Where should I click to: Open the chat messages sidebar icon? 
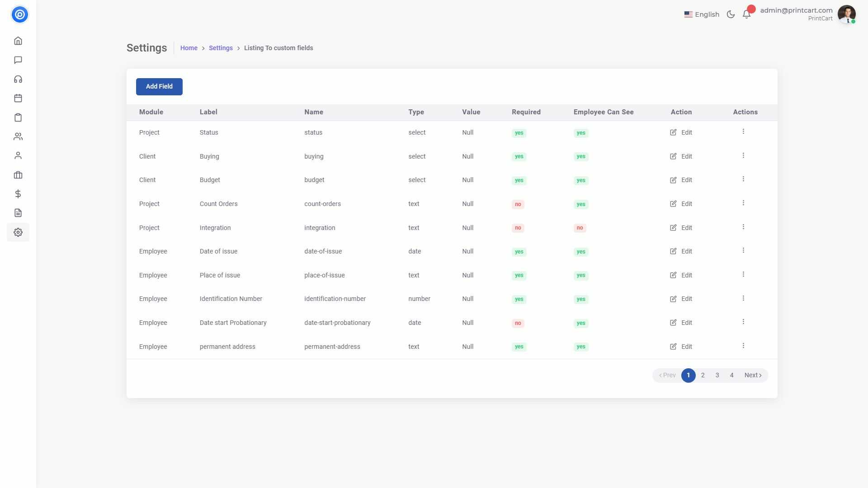pyautogui.click(x=18, y=60)
